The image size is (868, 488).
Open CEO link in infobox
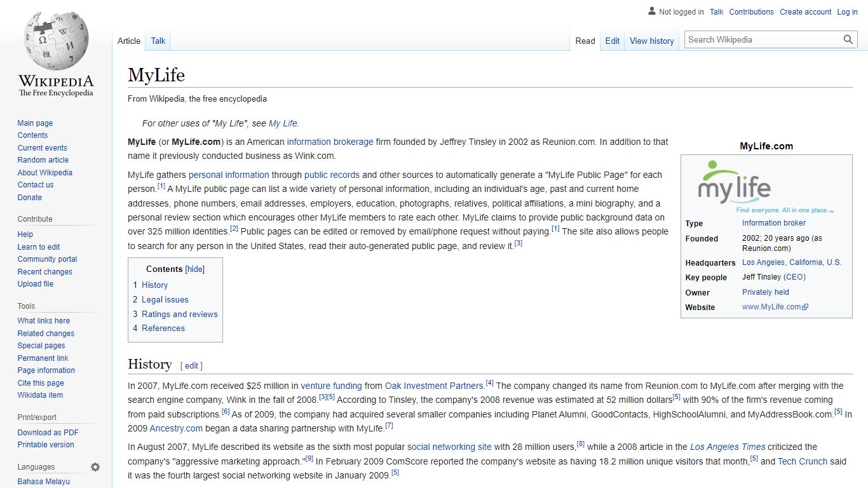click(x=794, y=277)
